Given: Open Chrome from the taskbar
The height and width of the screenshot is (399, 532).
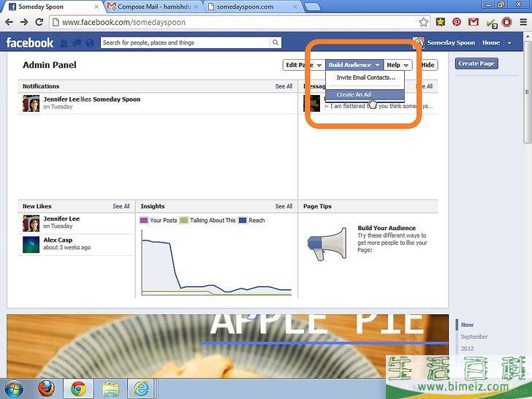Looking at the screenshot, I should [78, 389].
